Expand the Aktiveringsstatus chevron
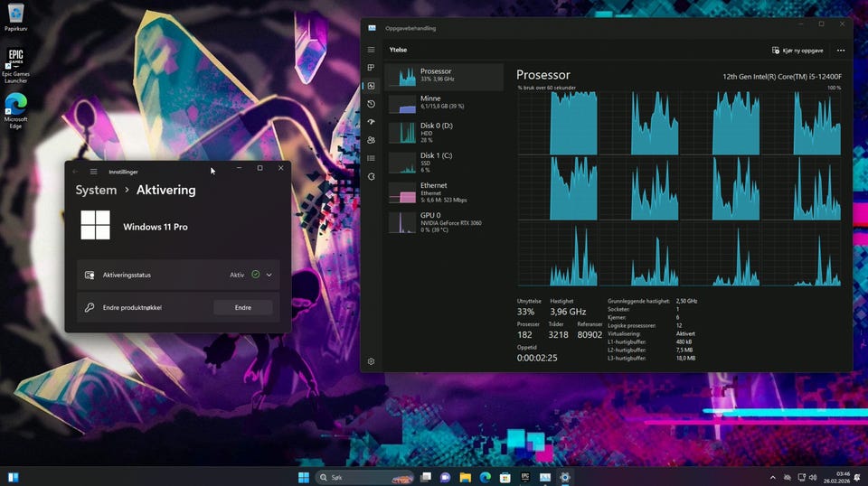 click(269, 275)
